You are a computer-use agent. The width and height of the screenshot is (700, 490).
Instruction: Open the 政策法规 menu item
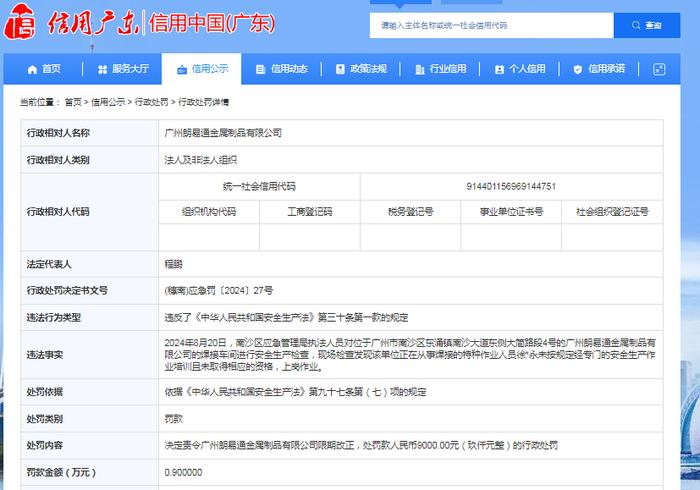click(x=361, y=69)
